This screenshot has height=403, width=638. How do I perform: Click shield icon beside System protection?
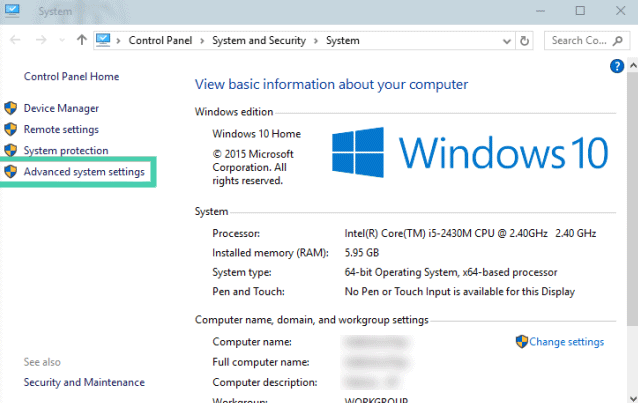[11, 150]
